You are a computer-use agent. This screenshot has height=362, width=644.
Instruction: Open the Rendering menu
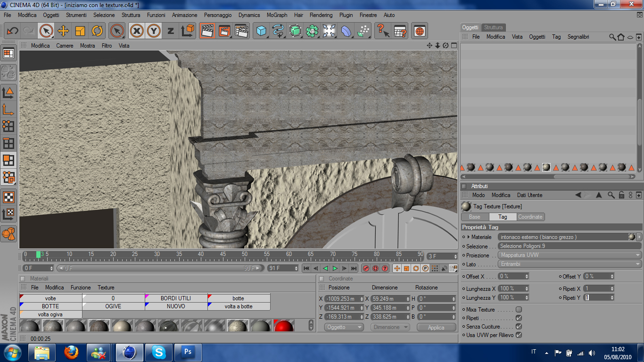321,15
